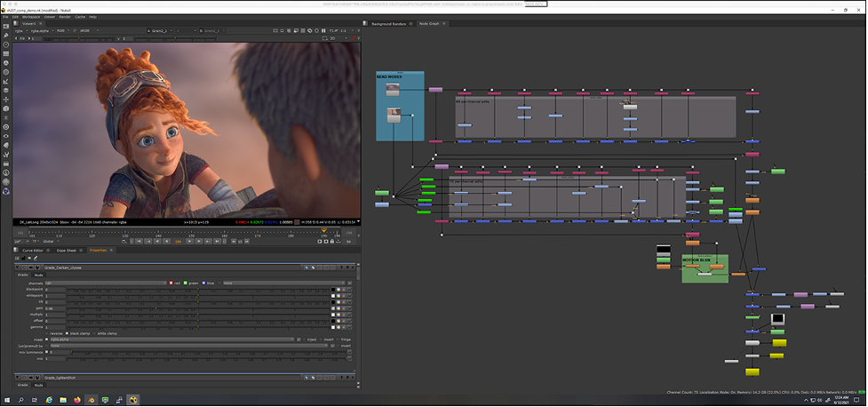The image size is (868, 407).
Task: Click the play forward button in timeline
Action: tap(189, 242)
